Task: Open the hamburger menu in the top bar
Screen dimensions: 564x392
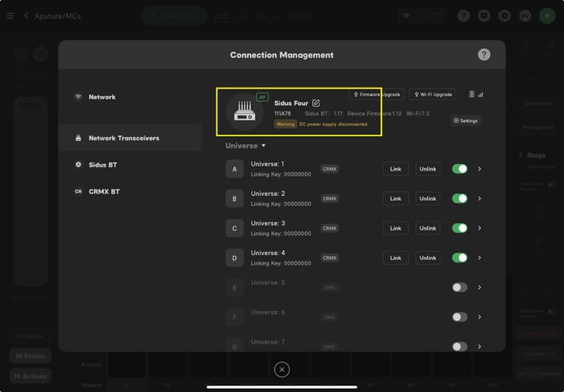Action: point(10,16)
